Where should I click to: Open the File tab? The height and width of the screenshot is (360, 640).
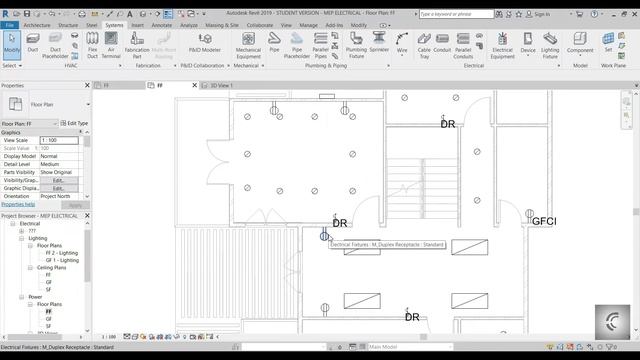[x=9, y=25]
